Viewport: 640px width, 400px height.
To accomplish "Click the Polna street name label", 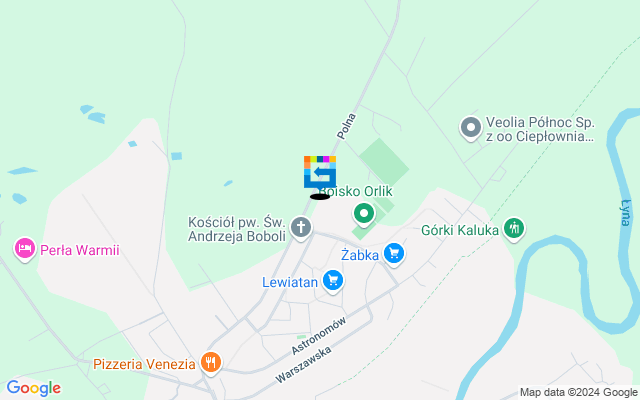I will click(x=346, y=126).
